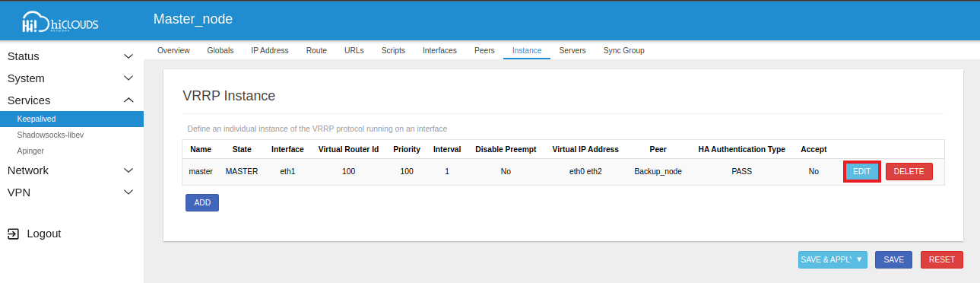The height and width of the screenshot is (283, 980).
Task: Click the 'Interval' column header
Action: pyautogui.click(x=447, y=149)
